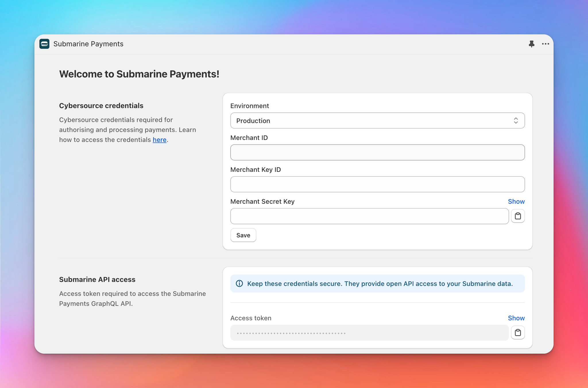The height and width of the screenshot is (388, 588).
Task: Focus the Merchant Key ID input field
Action: coord(377,184)
